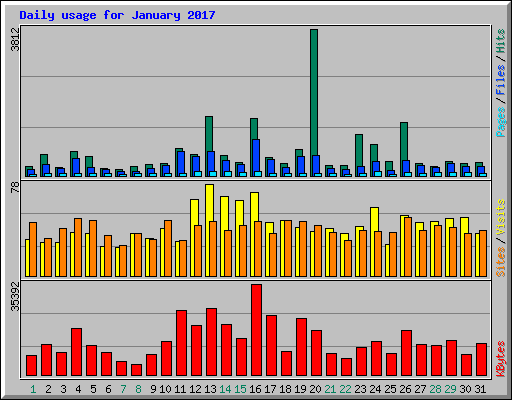512x400 pixels.
Task: Click day label 26 on the axis
Action: tap(405, 389)
